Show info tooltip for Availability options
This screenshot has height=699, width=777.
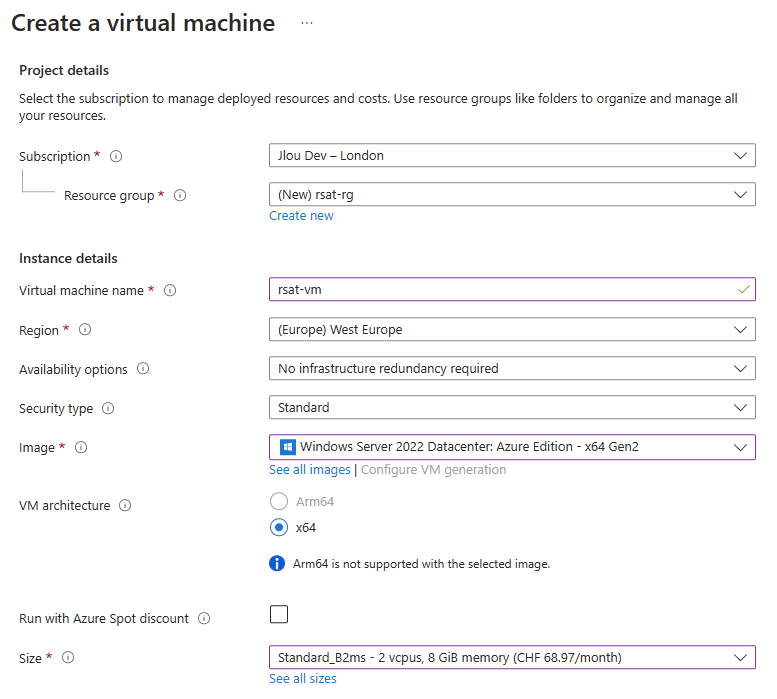143,369
